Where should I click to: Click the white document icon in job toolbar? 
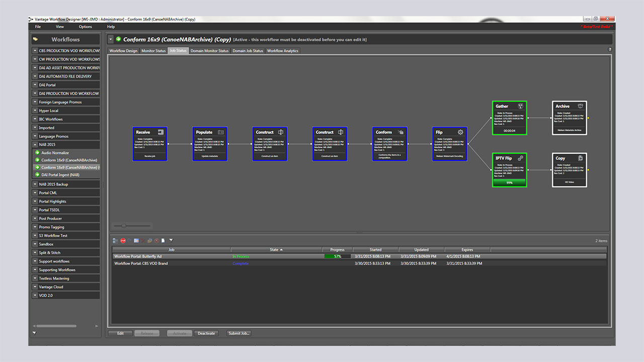point(163,241)
